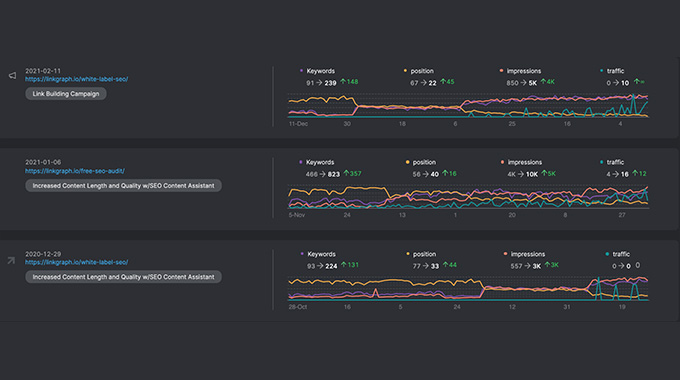The width and height of the screenshot is (680, 380).
Task: Click impressions value 4K → 10K
Action: click(x=523, y=174)
